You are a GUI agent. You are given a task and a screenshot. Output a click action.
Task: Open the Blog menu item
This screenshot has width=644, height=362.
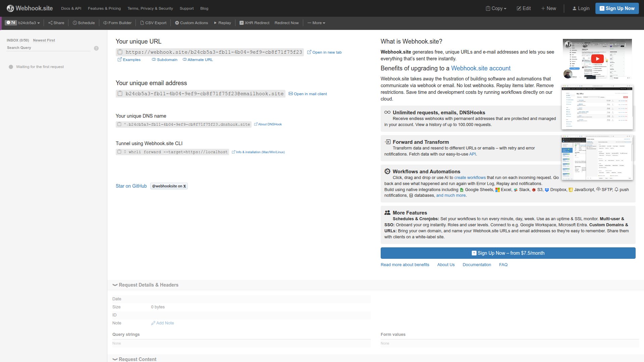(204, 8)
